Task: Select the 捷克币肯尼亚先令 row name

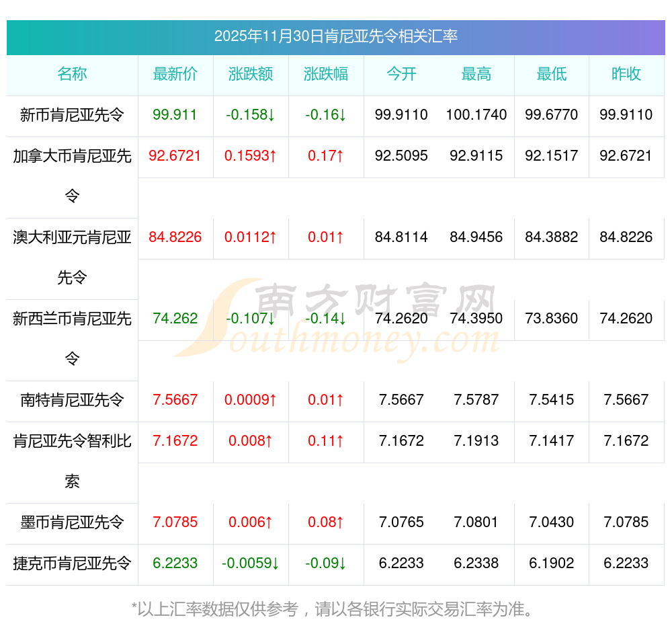Action: click(x=72, y=563)
